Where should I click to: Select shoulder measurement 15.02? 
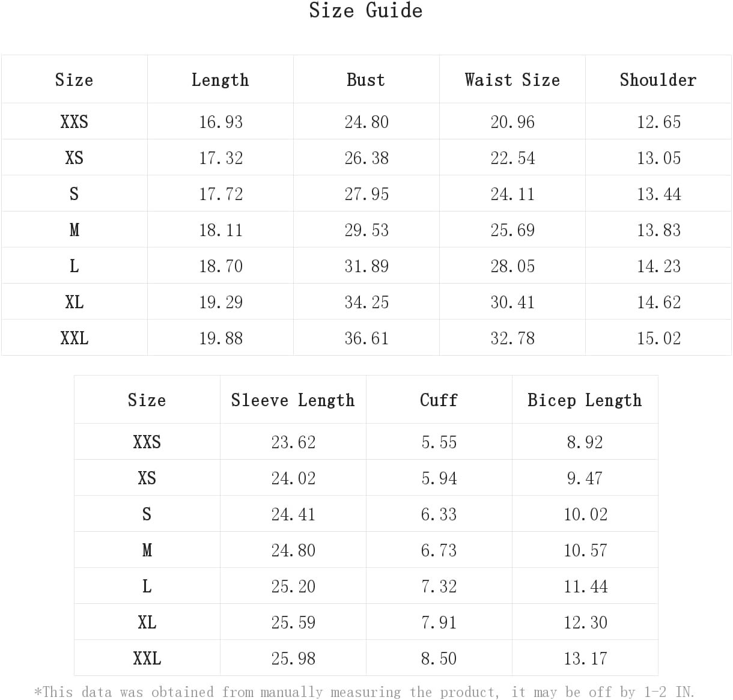658,338
